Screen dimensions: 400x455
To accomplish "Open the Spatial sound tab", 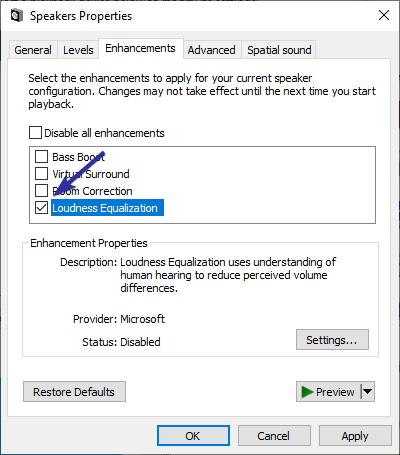I will pyautogui.click(x=279, y=50).
